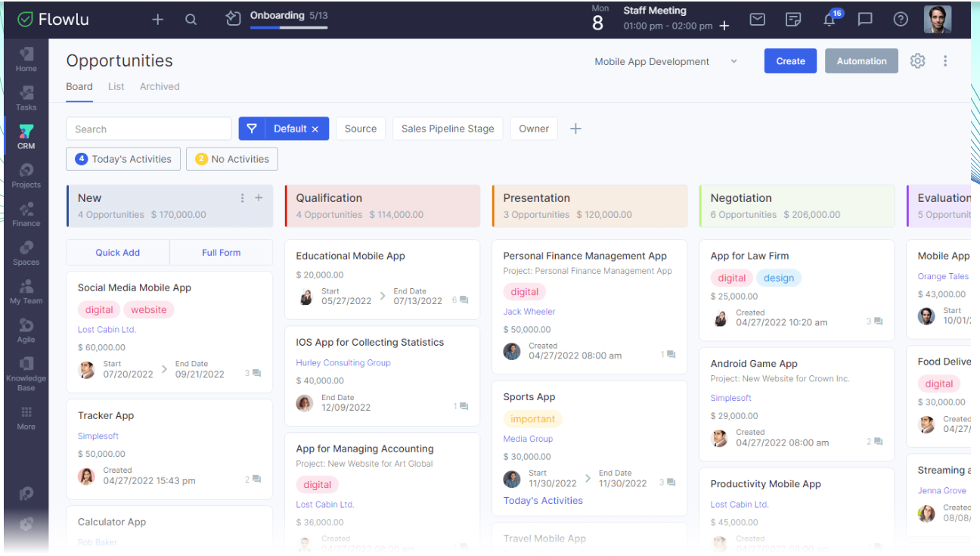Click the blue Create button

pyautogui.click(x=790, y=61)
